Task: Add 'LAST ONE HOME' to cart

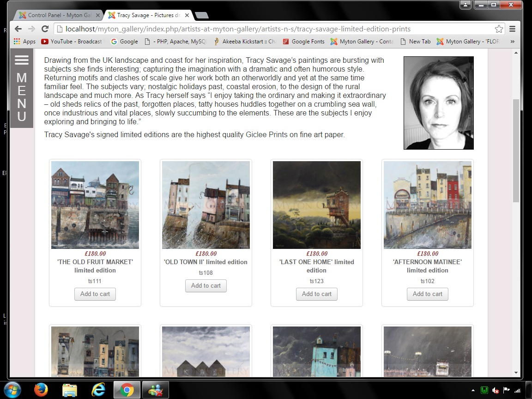Action: (316, 294)
